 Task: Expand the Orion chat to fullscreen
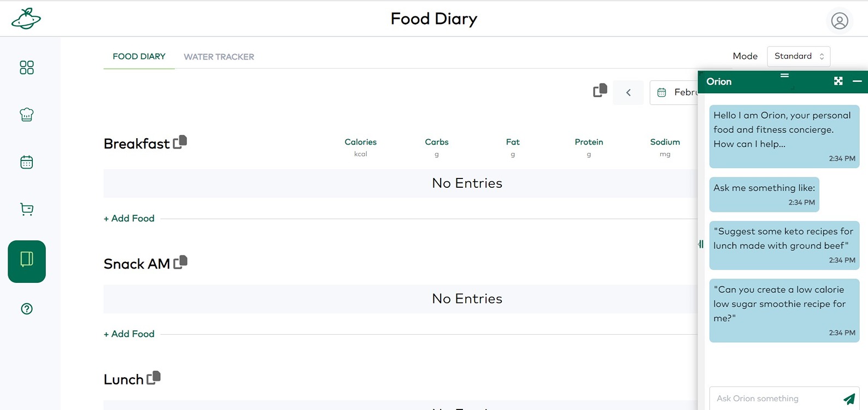coord(838,81)
